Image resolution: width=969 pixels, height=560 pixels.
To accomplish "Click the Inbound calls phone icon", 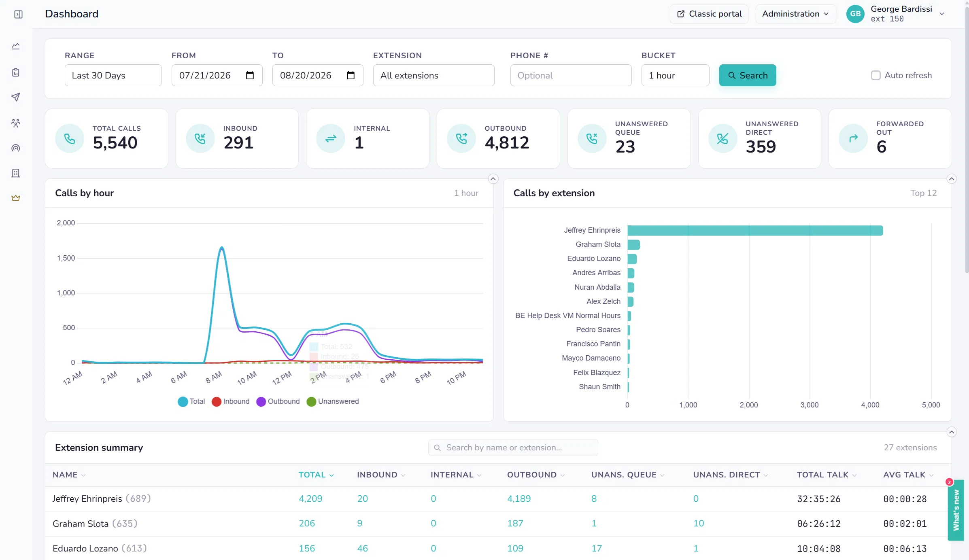I will coord(200,139).
